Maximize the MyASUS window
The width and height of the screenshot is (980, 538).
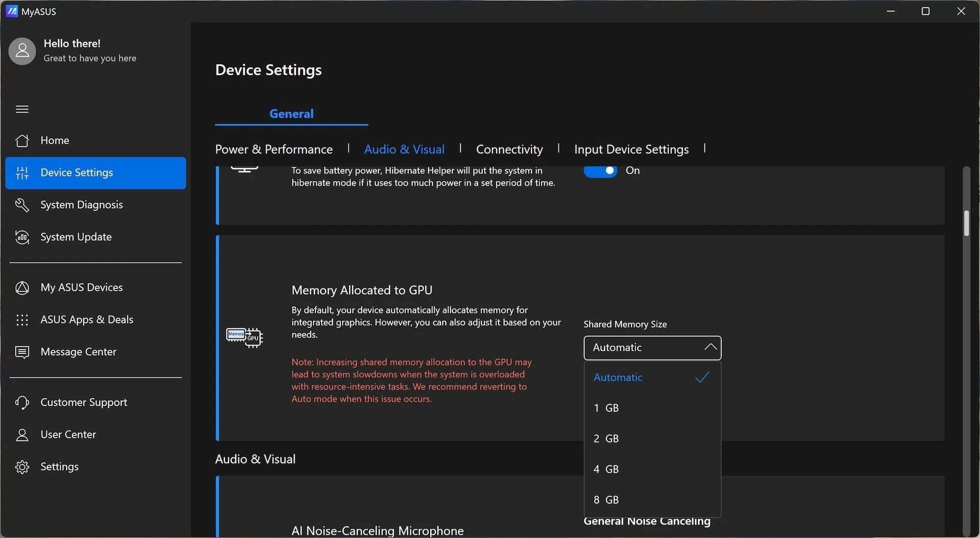tap(925, 11)
